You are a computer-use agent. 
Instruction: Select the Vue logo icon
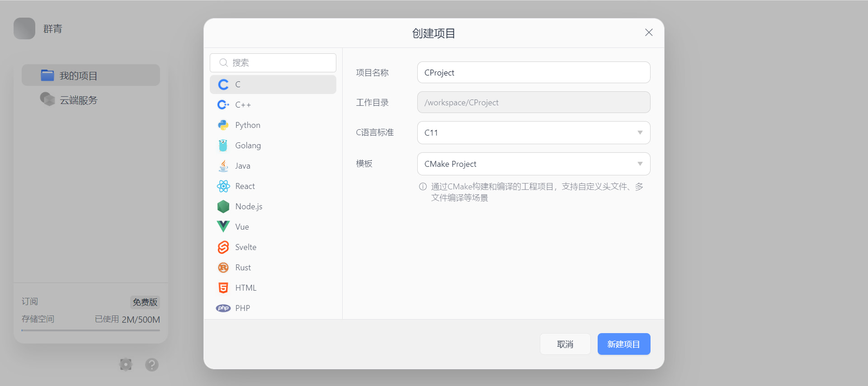[223, 226]
